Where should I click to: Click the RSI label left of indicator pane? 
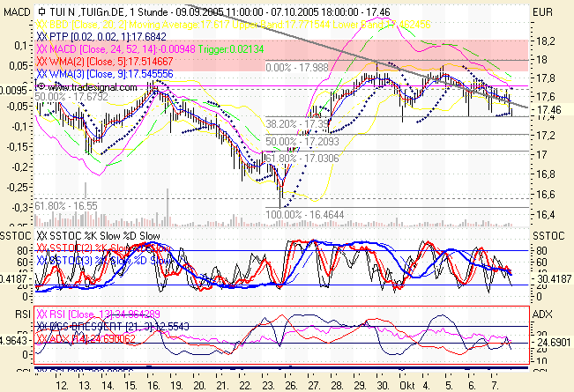tap(23, 314)
